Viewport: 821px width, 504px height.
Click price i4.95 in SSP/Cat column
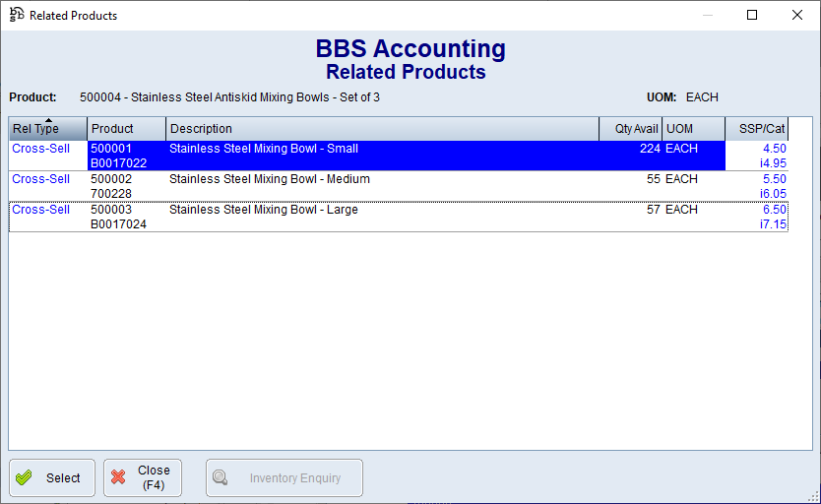pos(773,163)
